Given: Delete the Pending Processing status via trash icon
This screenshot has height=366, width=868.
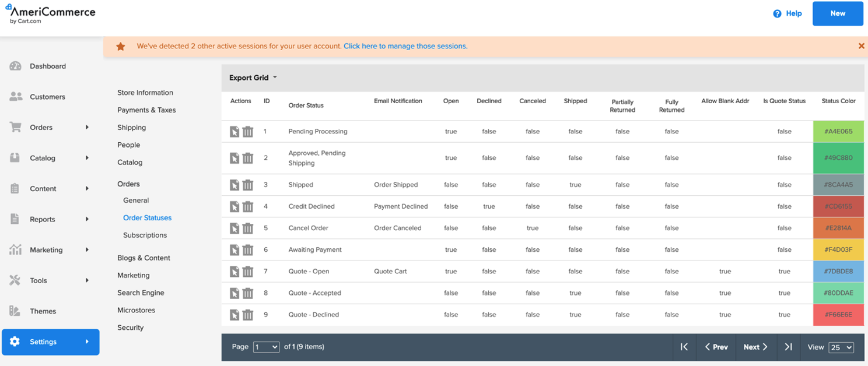Looking at the screenshot, I should coord(248,132).
